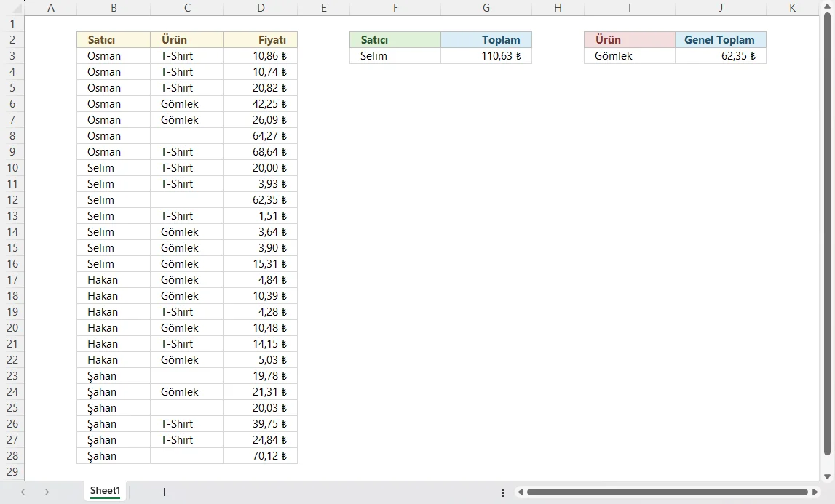The image size is (835, 504).
Task: Click the Fiyatı header cell
Action: click(x=261, y=40)
